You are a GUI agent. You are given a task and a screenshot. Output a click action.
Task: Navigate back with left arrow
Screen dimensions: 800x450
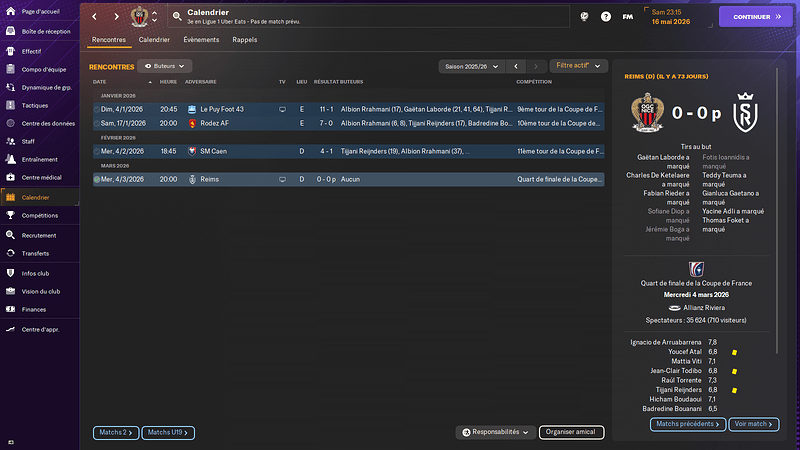pyautogui.click(x=94, y=17)
